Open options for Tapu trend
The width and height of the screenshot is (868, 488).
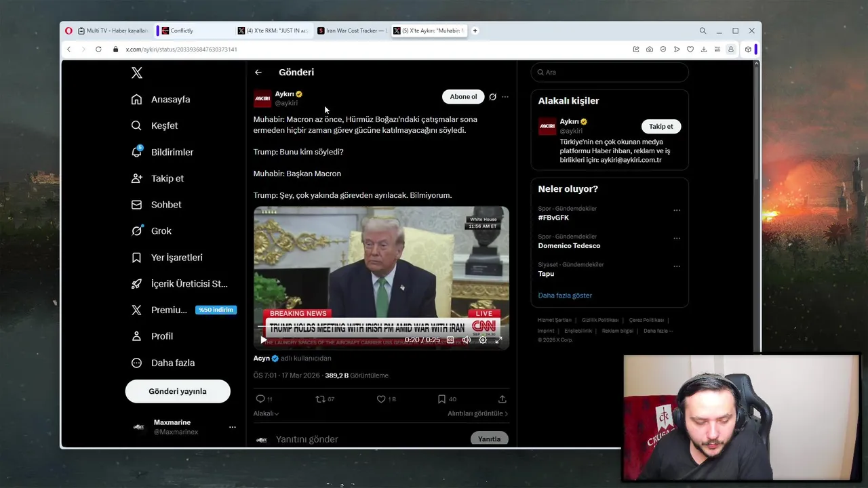click(x=677, y=266)
